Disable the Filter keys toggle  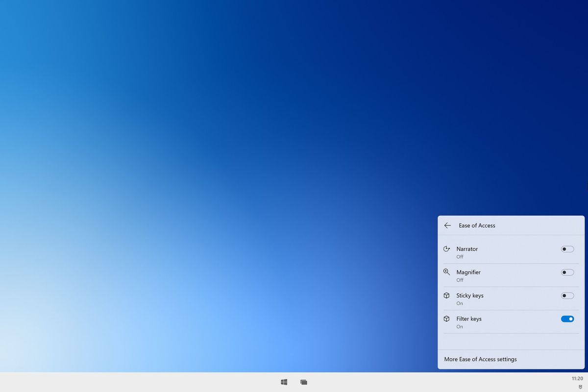coord(567,318)
